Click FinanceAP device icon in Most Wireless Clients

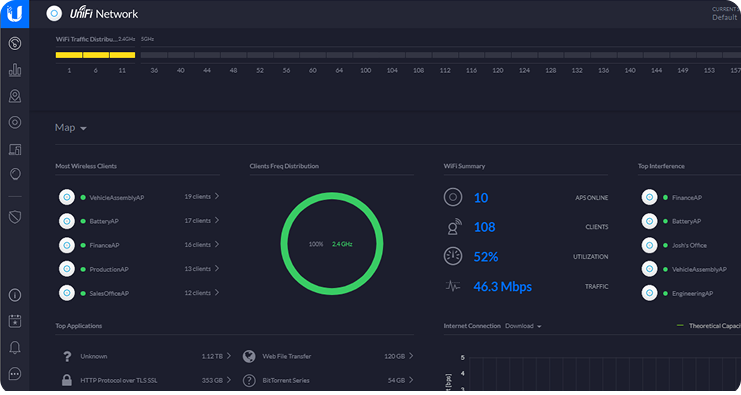click(67, 245)
